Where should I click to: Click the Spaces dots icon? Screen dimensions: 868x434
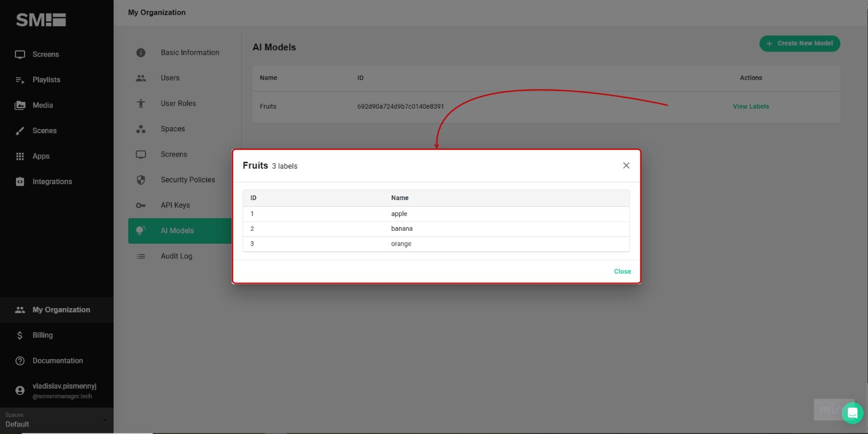click(141, 129)
